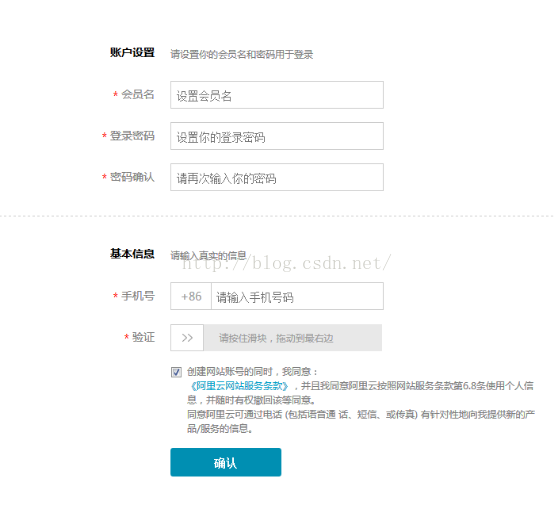Click the 密码确认 field label
Image resolution: width=554 pixels, height=505 pixels.
point(132,177)
